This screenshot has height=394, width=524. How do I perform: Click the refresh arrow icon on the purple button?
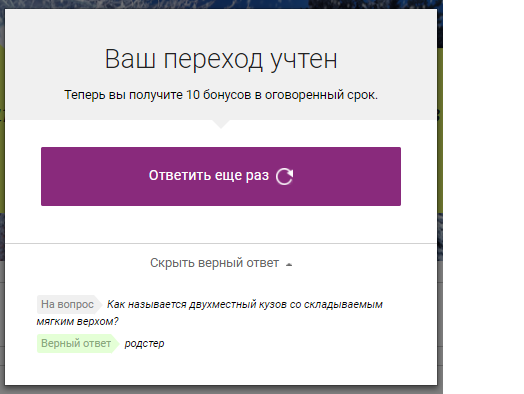coord(285,176)
